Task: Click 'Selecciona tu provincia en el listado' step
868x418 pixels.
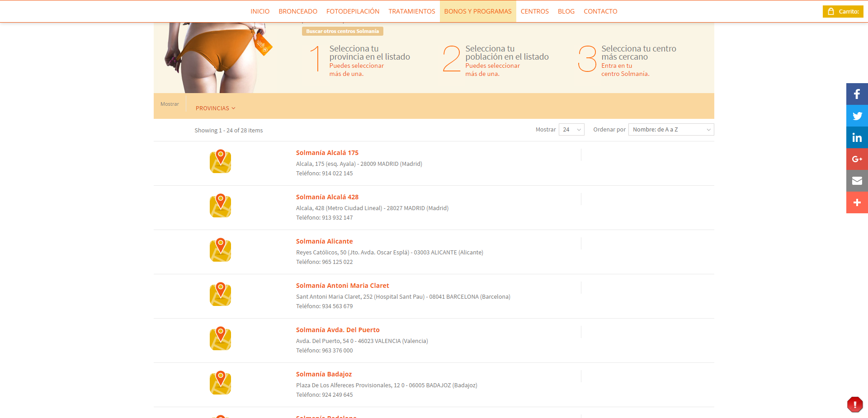Action: [x=370, y=53]
